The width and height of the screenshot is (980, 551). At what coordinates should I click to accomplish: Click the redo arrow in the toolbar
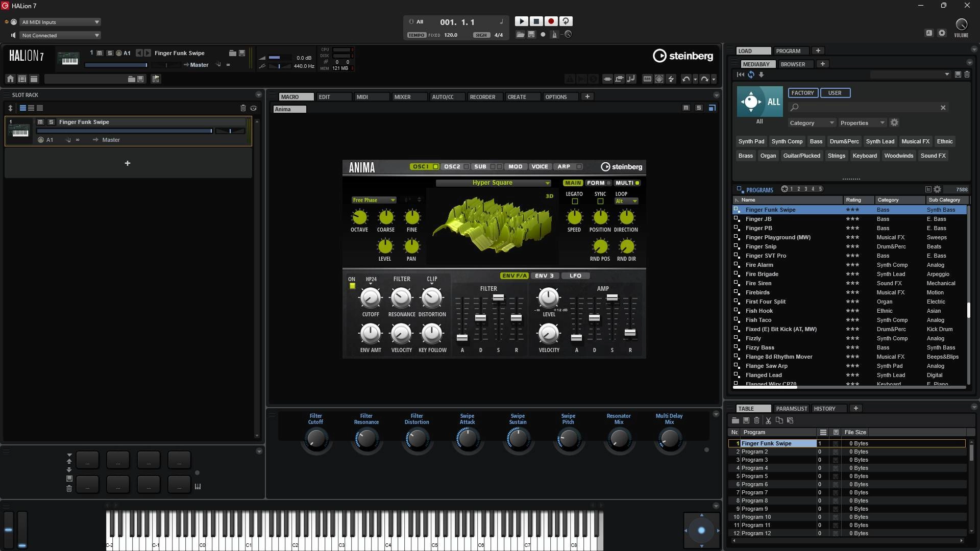pyautogui.click(x=704, y=79)
